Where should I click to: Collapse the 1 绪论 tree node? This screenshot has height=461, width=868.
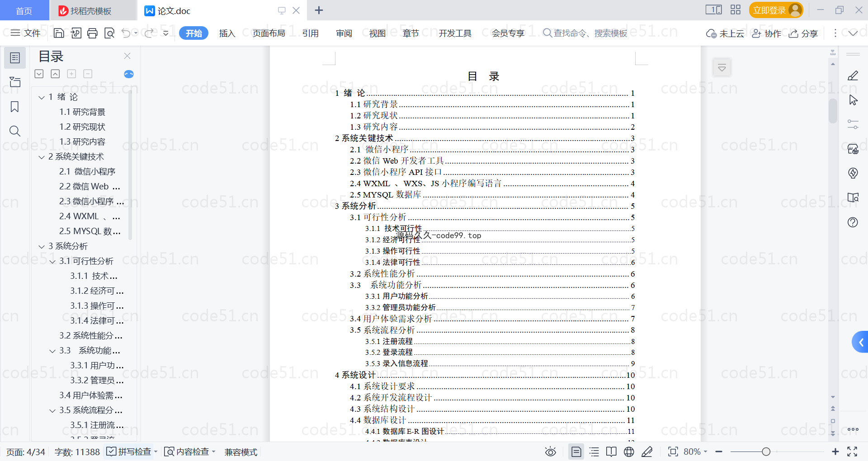42,97
